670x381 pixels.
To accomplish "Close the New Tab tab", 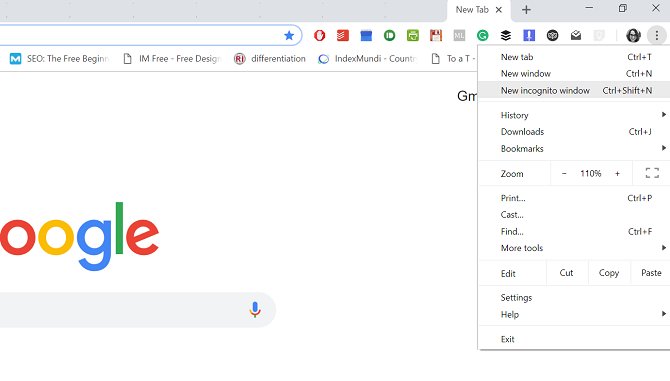I will coord(499,10).
